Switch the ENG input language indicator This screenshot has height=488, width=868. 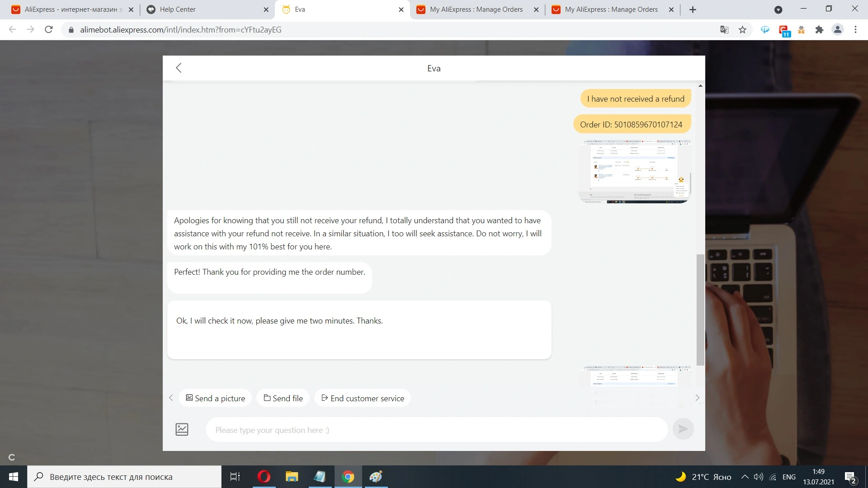click(x=789, y=477)
